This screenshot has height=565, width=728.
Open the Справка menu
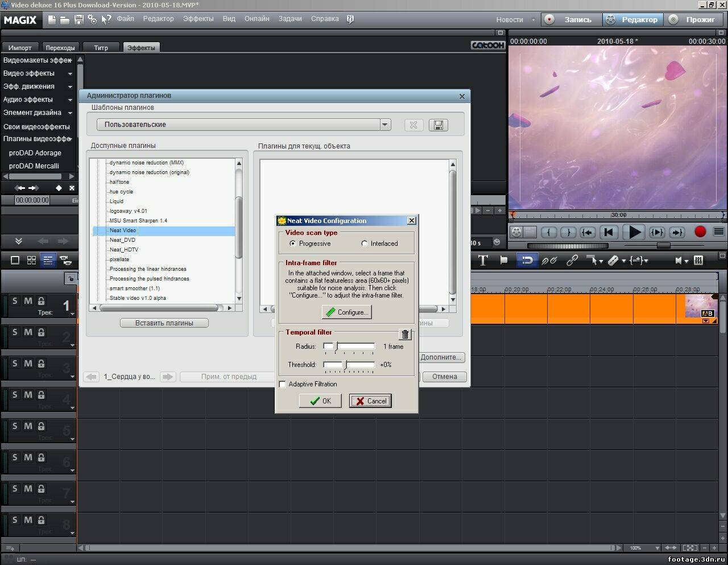pyautogui.click(x=325, y=19)
